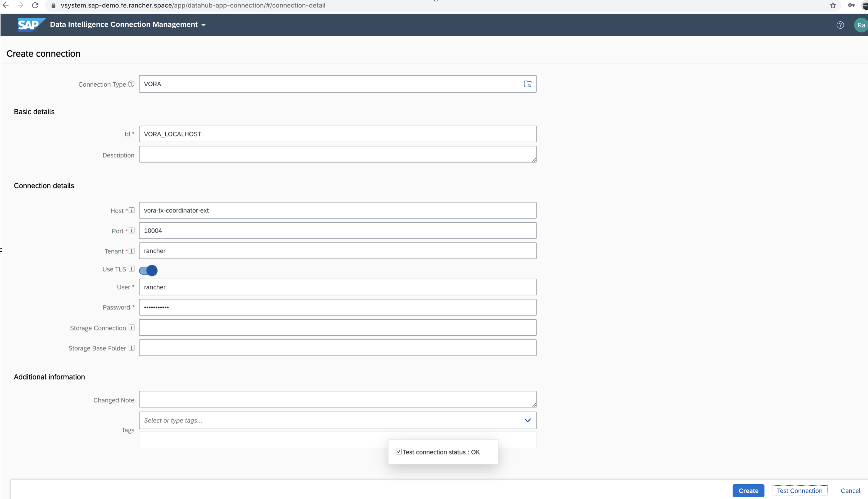Click the Test Connection button
The height and width of the screenshot is (499, 868).
click(x=799, y=490)
